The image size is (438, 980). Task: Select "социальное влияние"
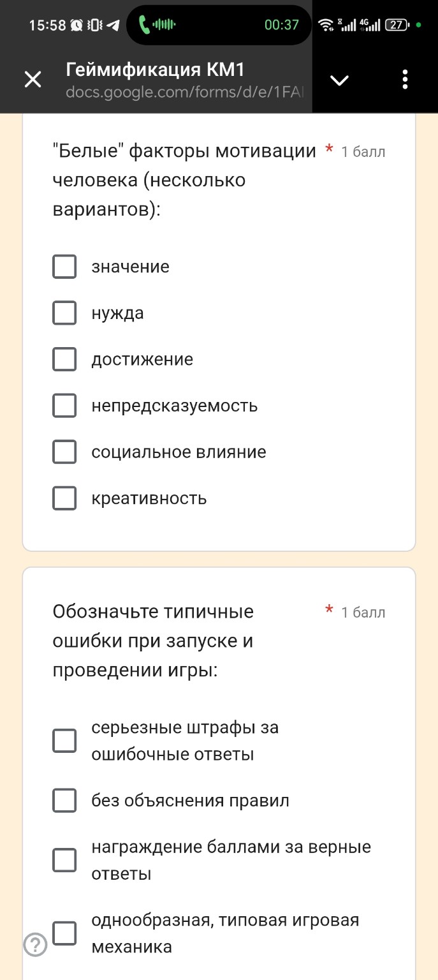(x=64, y=452)
